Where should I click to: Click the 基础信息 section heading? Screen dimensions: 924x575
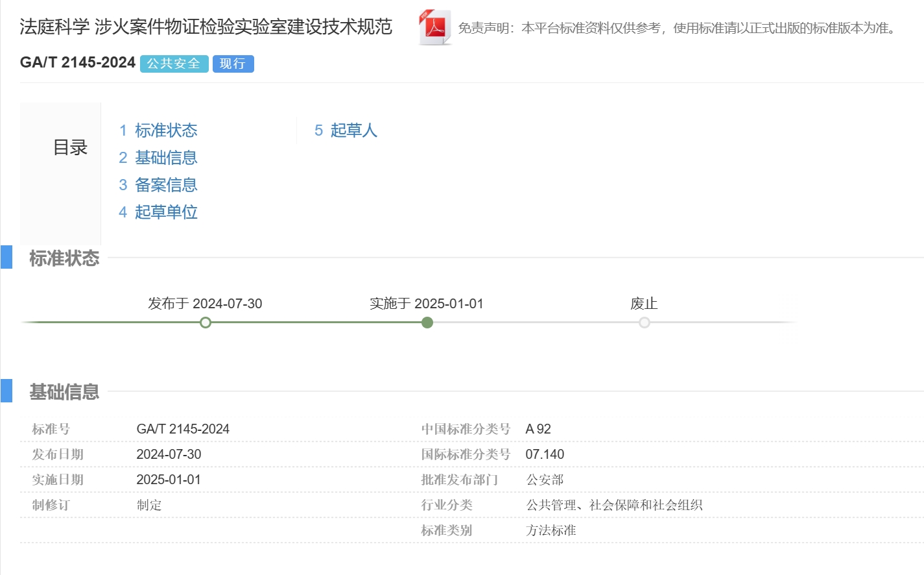(64, 392)
